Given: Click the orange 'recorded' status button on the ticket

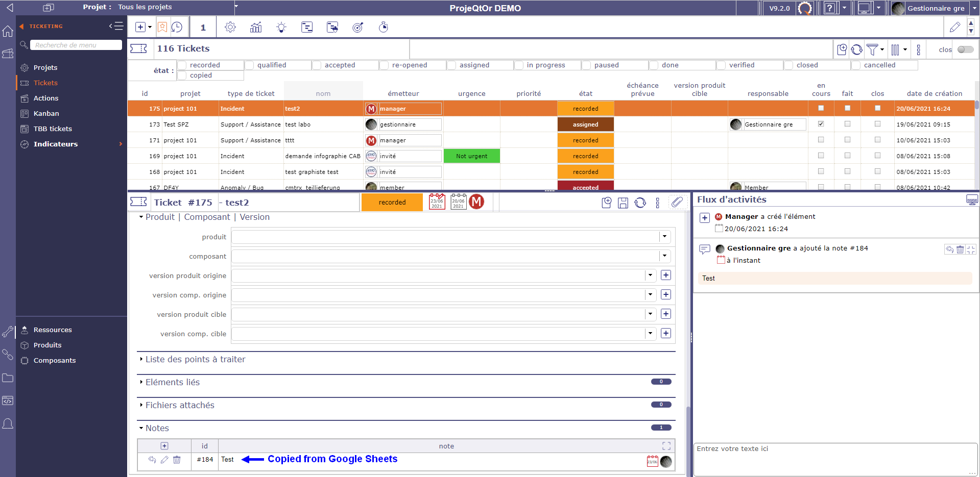Looking at the screenshot, I should click(392, 203).
